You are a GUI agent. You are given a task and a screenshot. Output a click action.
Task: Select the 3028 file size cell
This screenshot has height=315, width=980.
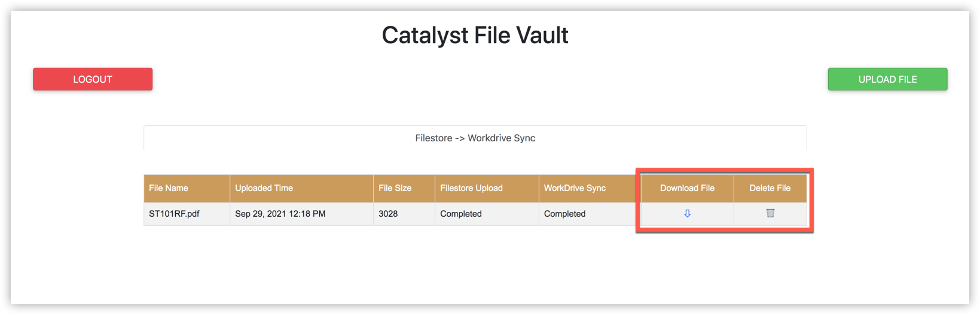coord(388,214)
